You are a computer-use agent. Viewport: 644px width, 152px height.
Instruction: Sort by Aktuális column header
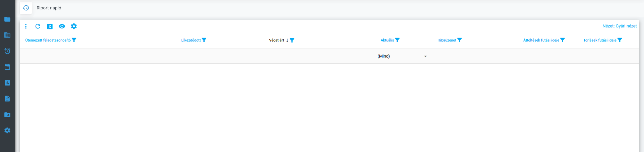[x=387, y=40]
